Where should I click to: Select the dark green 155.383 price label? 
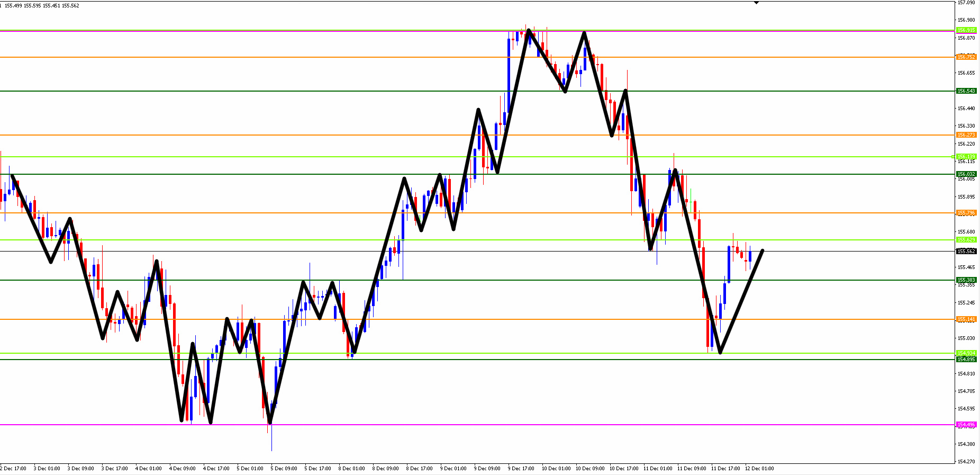966,280
